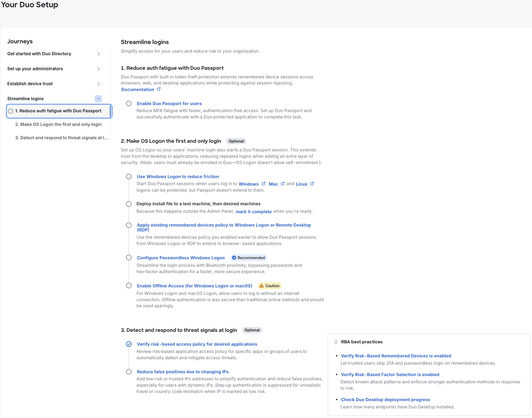532x418 pixels.
Task: Click the mark it complete link
Action: [x=253, y=211]
